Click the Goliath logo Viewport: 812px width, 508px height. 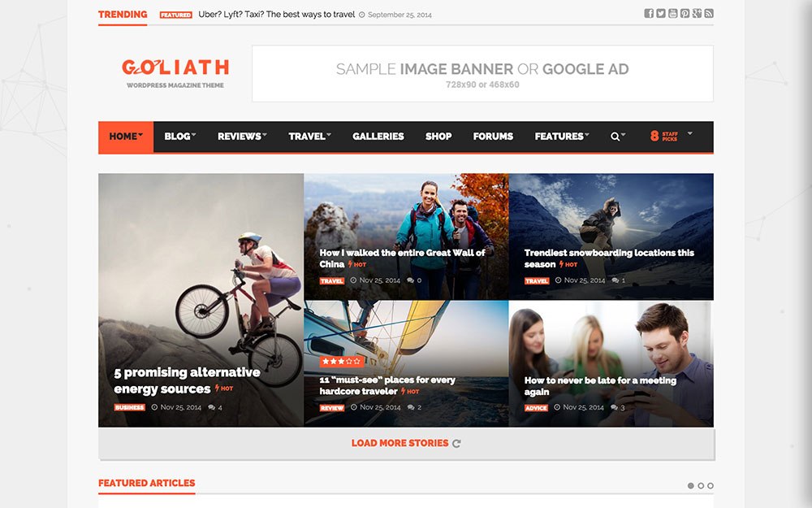(x=175, y=73)
